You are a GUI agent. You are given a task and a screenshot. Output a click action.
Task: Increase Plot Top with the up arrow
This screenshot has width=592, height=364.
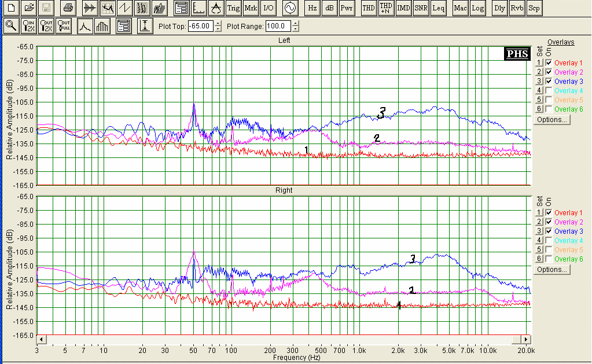(x=218, y=23)
